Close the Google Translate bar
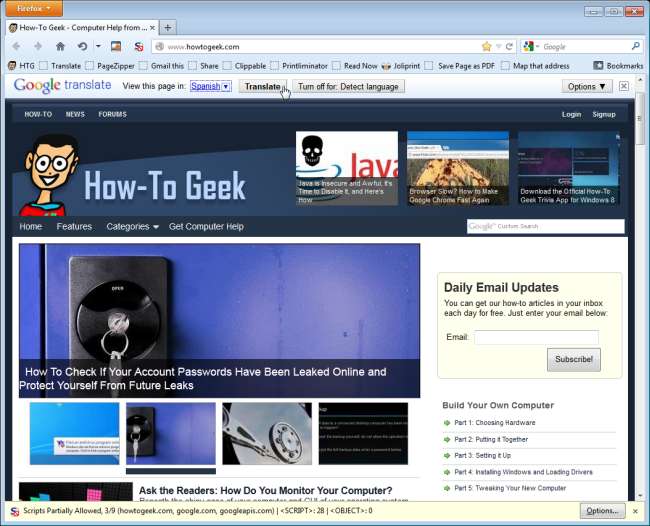 [x=625, y=86]
